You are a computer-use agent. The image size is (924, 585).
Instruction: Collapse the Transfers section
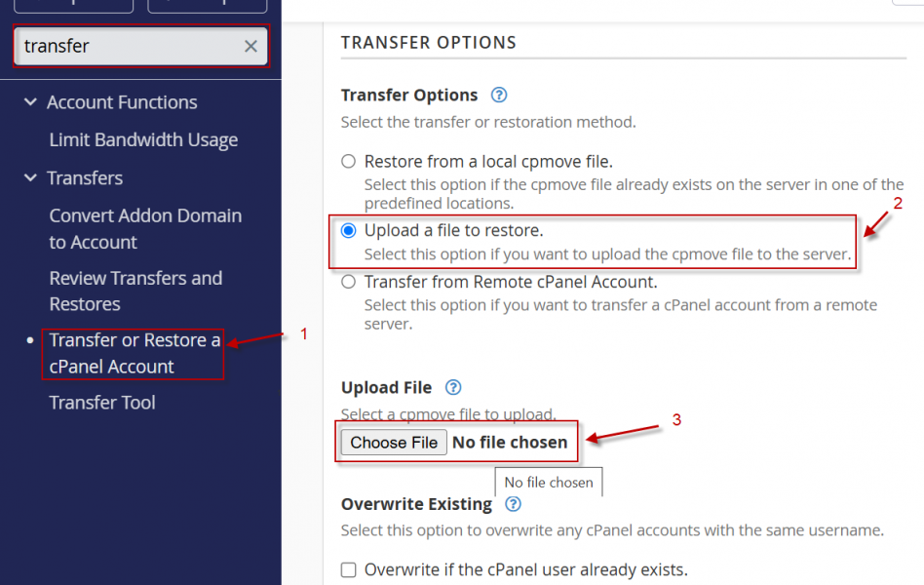[x=30, y=177]
